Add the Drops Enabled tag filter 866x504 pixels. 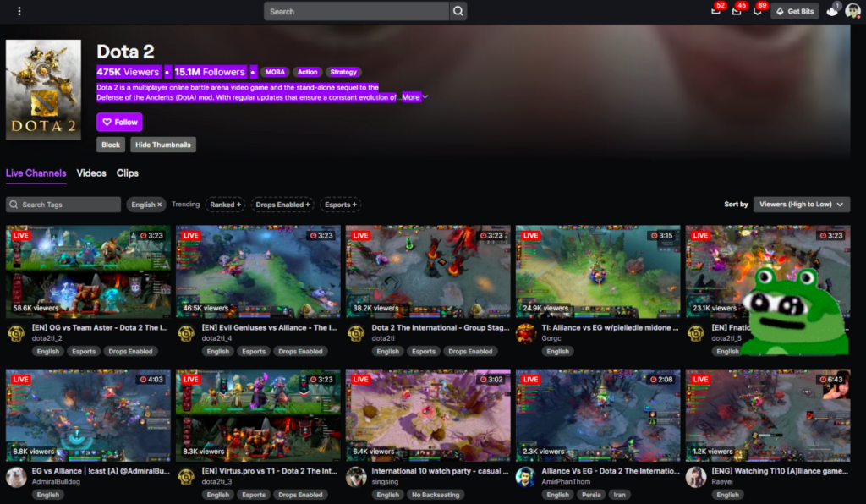tap(282, 205)
